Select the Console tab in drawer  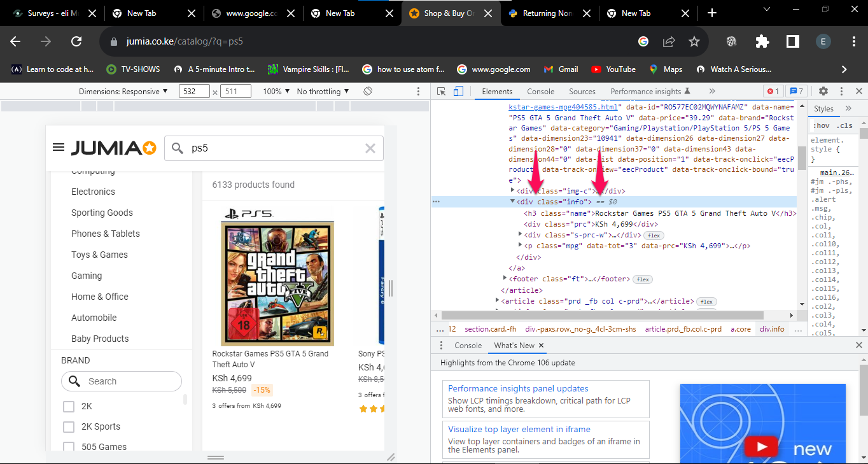point(468,345)
